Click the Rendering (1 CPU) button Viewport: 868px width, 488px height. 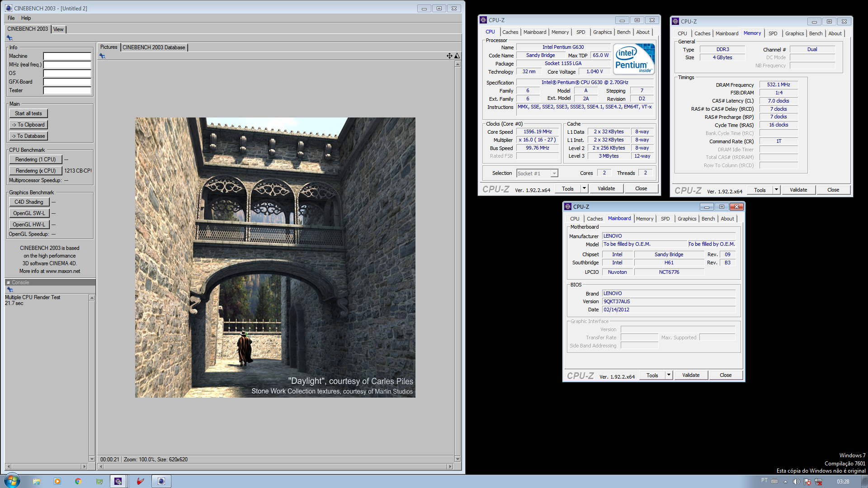click(35, 160)
